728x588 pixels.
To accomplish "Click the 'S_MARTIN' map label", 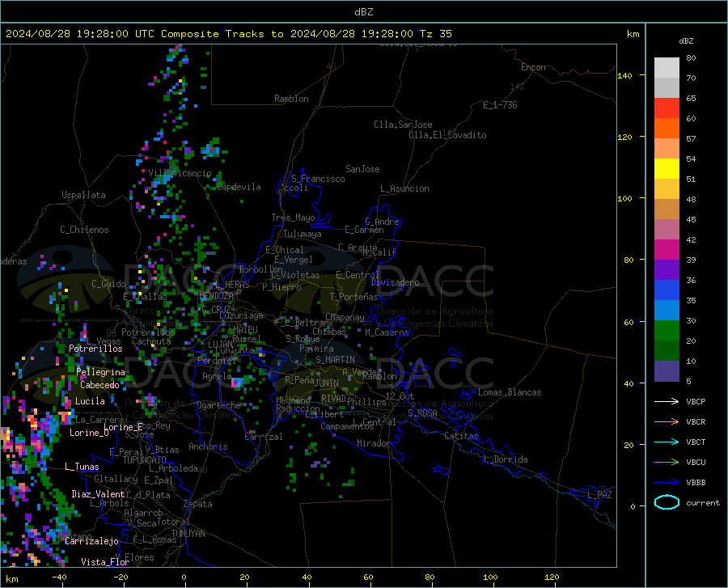I will pyautogui.click(x=335, y=360).
